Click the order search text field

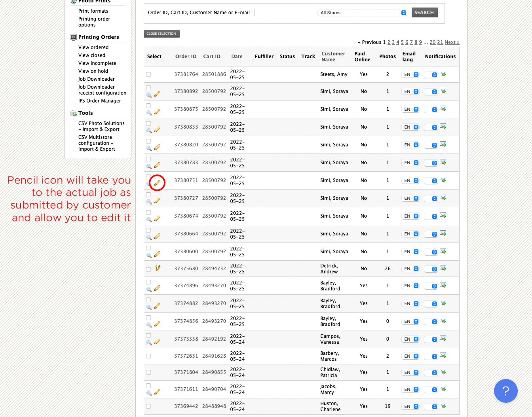[285, 13]
